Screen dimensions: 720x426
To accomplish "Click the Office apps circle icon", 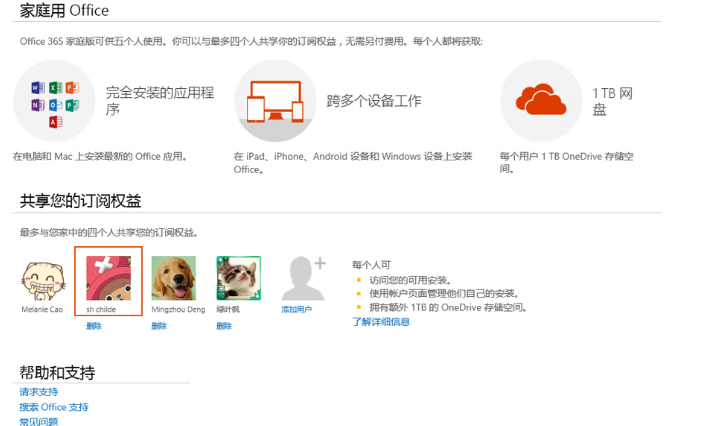I will [x=54, y=101].
